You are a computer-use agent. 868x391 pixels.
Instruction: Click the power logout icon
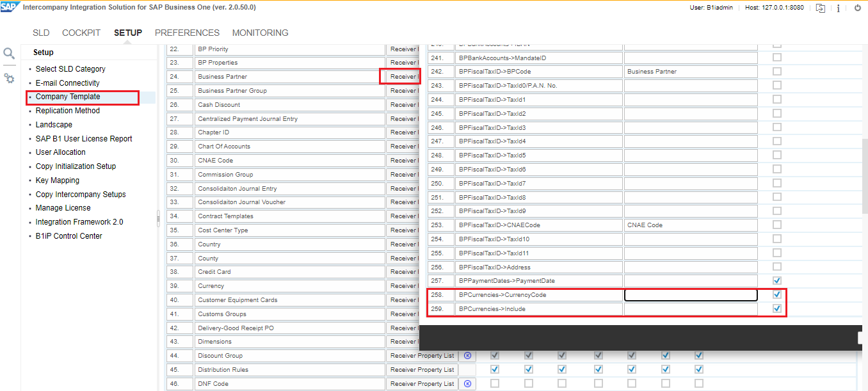coord(858,8)
